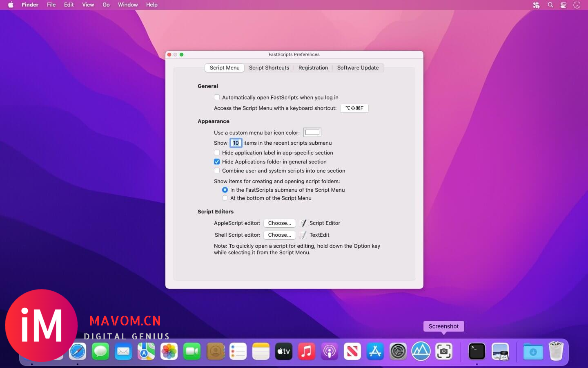Image resolution: width=588 pixels, height=368 pixels.
Task: Open Notes from the Dock
Action: pyautogui.click(x=261, y=351)
